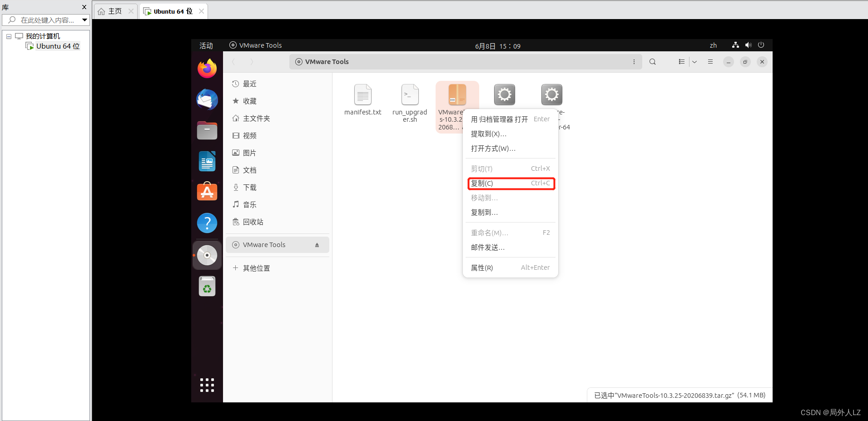Collapse 我的计算机 tree node

(x=9, y=36)
